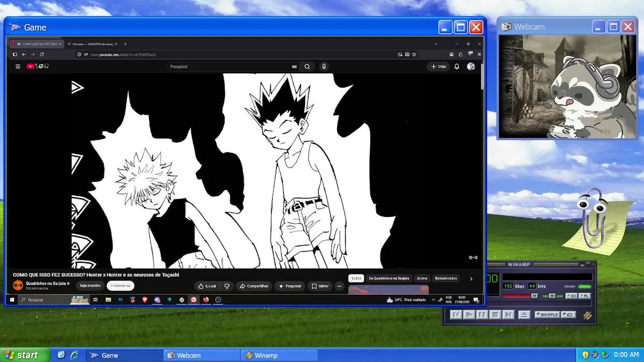Subscribe with the Inscrever-se button
The width and height of the screenshot is (644, 362).
pyautogui.click(x=120, y=286)
